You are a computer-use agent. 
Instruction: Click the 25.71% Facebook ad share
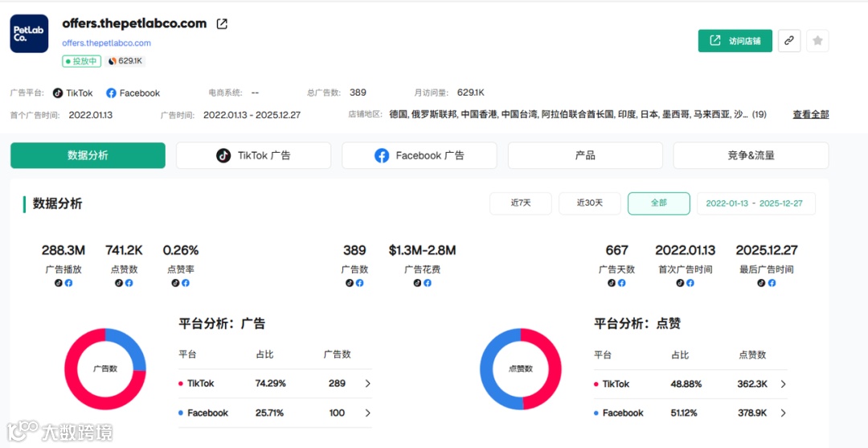pyautogui.click(x=269, y=413)
